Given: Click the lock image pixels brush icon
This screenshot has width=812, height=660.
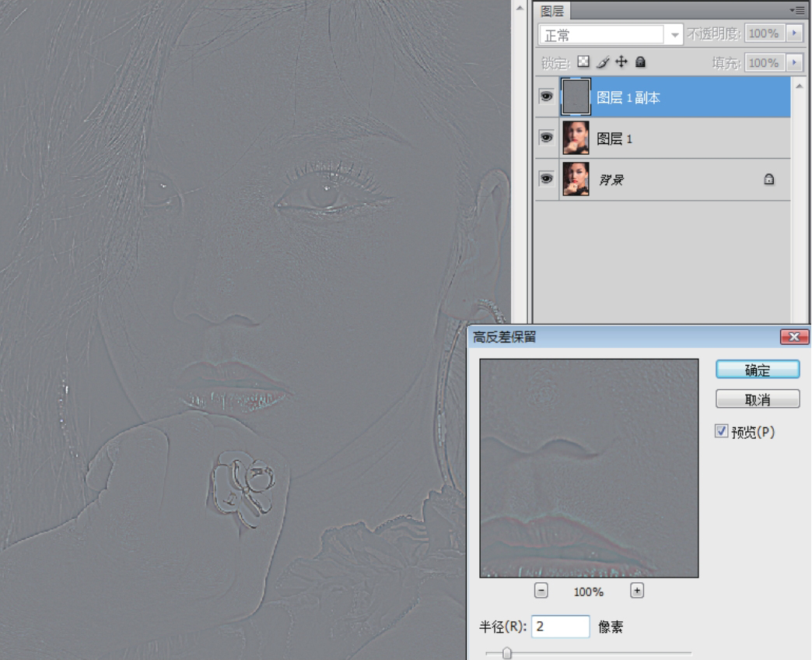Looking at the screenshot, I should click(x=602, y=62).
